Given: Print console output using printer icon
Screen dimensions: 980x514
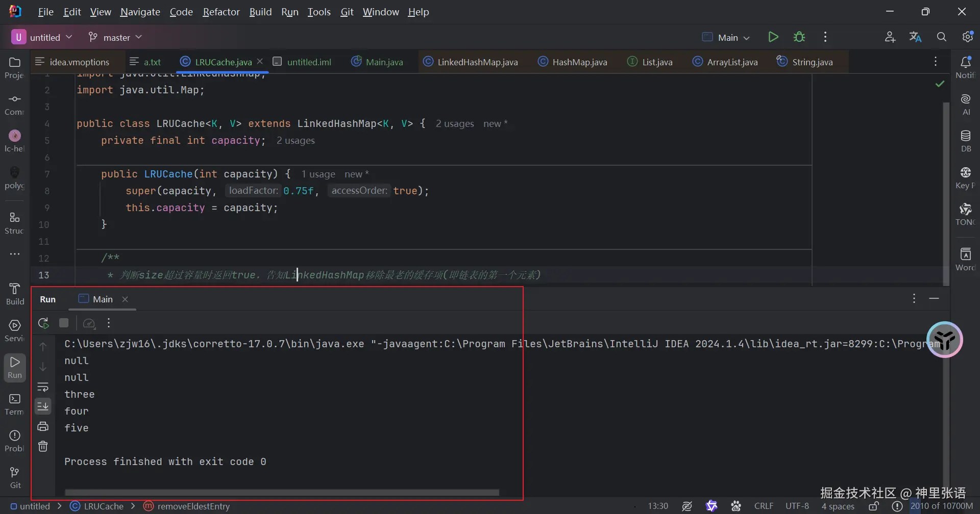Looking at the screenshot, I should 43,426.
